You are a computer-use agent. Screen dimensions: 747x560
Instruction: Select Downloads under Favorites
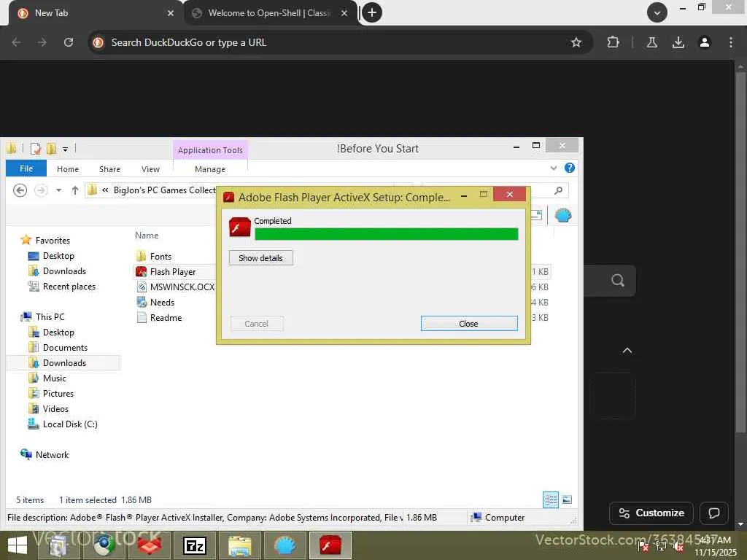pyautogui.click(x=64, y=271)
